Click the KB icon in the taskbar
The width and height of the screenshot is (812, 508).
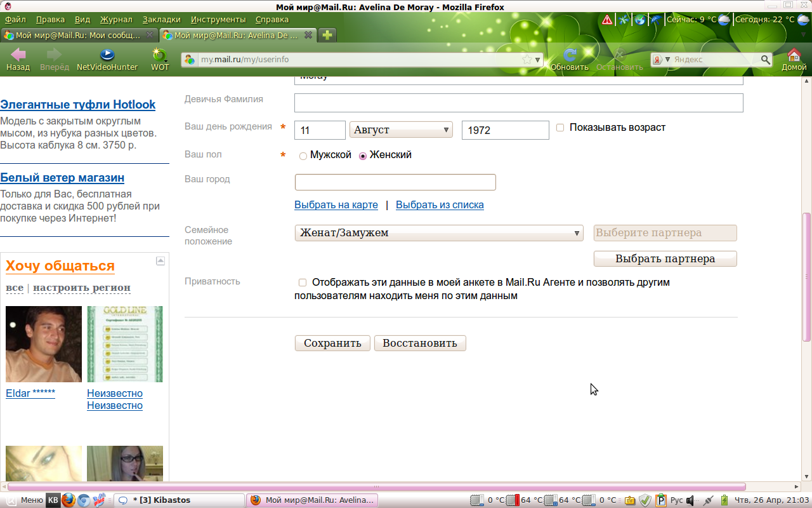pos(53,500)
